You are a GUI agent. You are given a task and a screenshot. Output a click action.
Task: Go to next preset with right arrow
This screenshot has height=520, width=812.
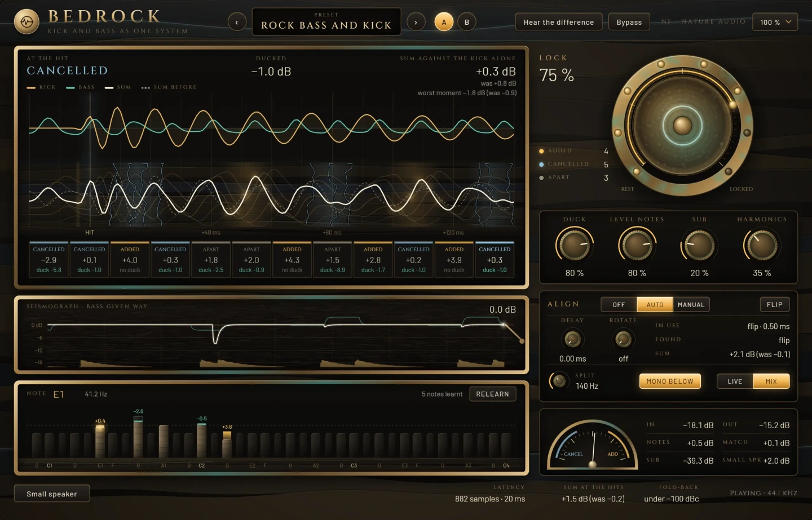pos(416,23)
